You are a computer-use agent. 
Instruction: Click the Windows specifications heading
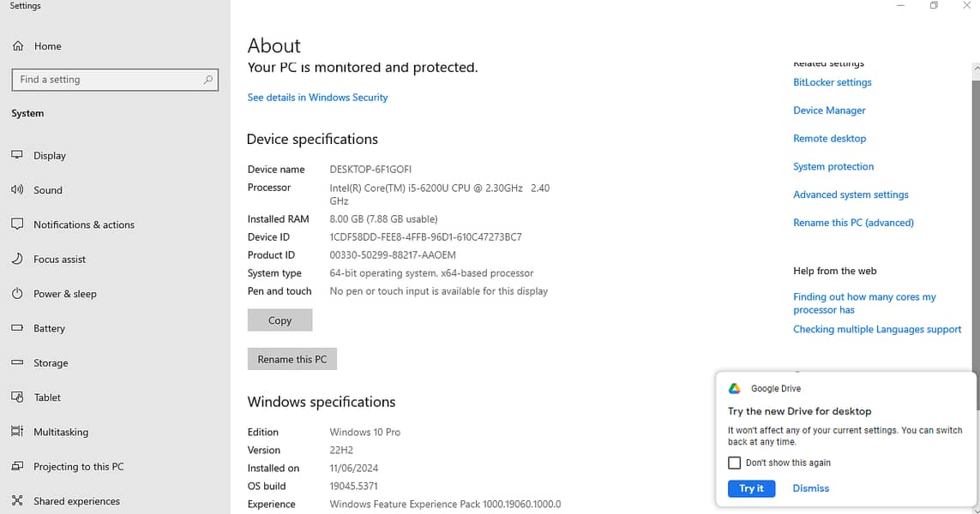[x=322, y=403]
